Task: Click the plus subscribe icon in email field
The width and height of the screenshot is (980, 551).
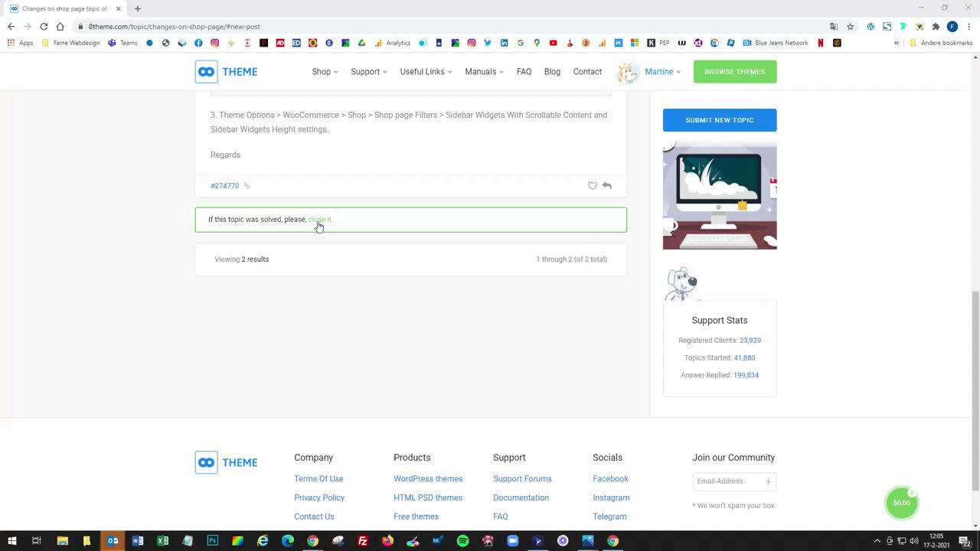Action: point(768,481)
